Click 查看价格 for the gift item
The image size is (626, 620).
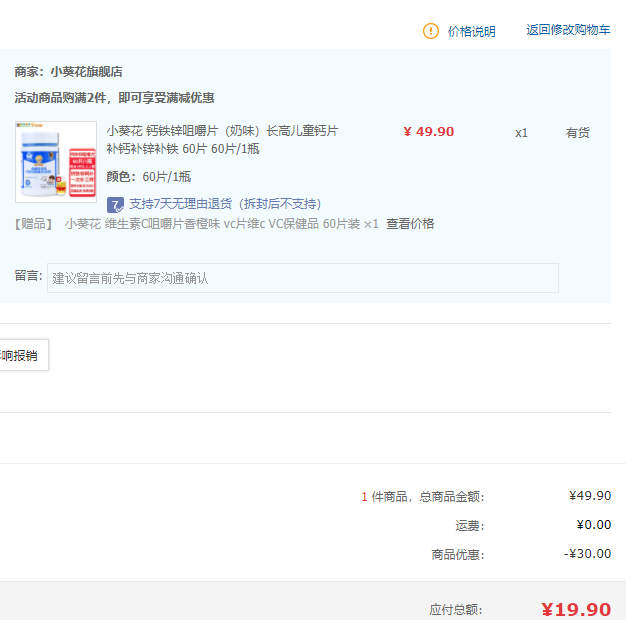[x=410, y=224]
